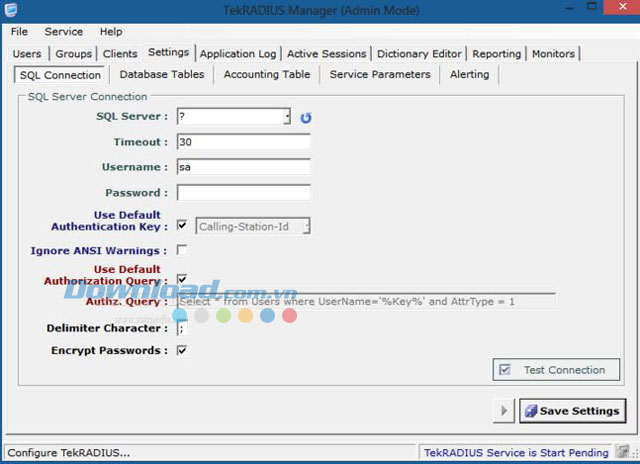Click 'Configure TekRADIUS...' status bar text
Image resolution: width=640 pixels, height=464 pixels.
[69, 453]
